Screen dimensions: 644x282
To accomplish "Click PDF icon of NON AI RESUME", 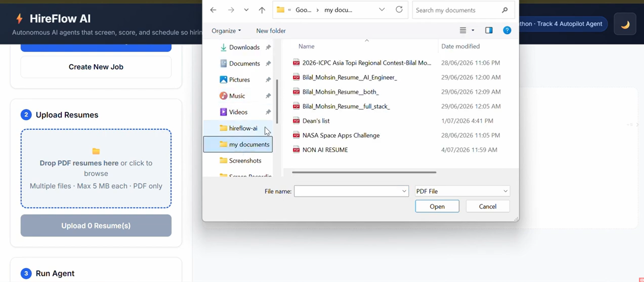I will pyautogui.click(x=296, y=150).
